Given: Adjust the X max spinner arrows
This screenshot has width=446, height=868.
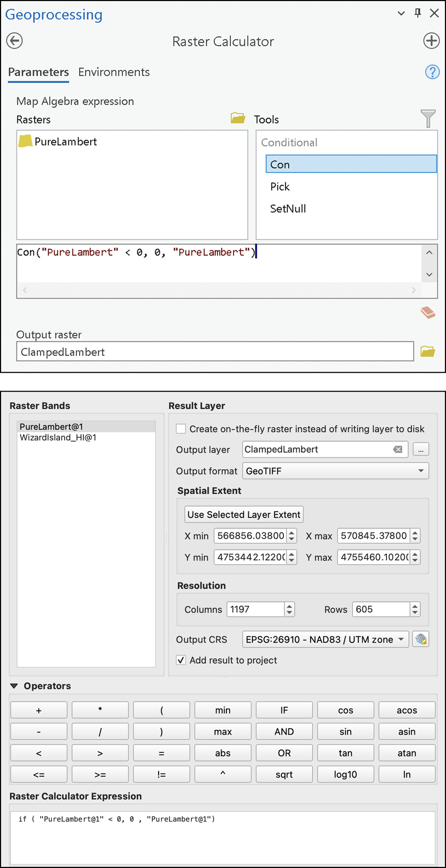Looking at the screenshot, I should point(415,536).
